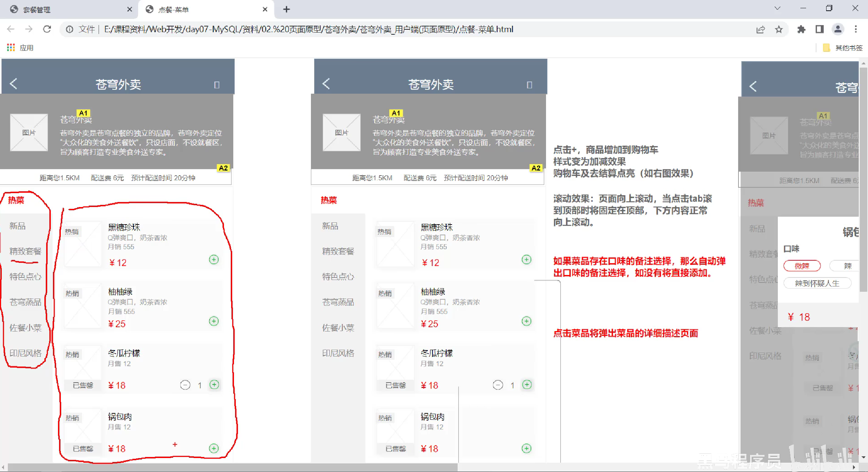
Task: Bookmark this page with star icon
Action: (x=779, y=29)
